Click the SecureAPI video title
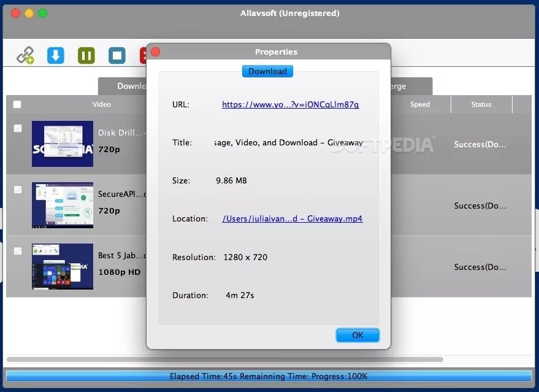Screen dimensions: 539x392 122,194
